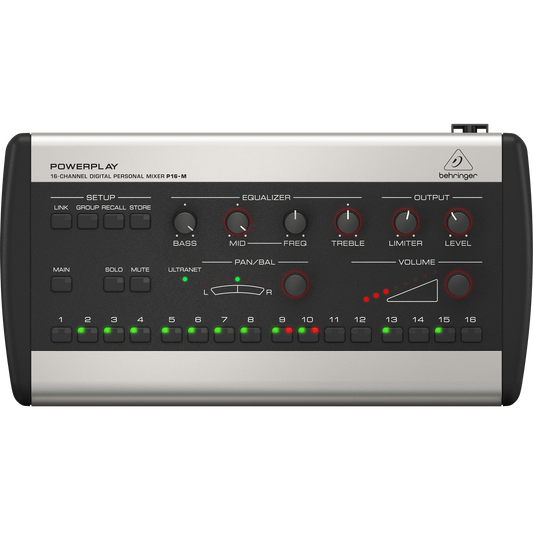Click the SETUP section heading
The height and width of the screenshot is (533, 533).
[x=101, y=197]
